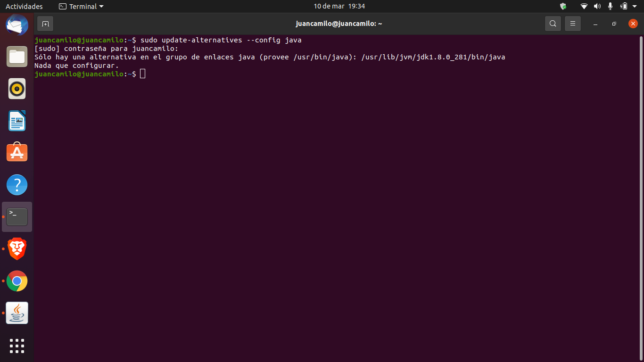
Task: Open the Help application
Action: (17, 185)
